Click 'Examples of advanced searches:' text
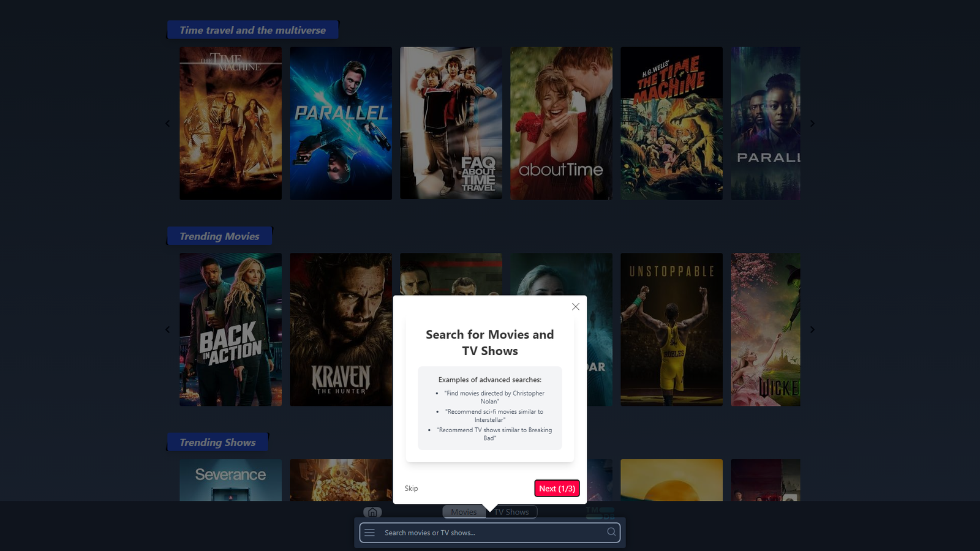Screen dimensions: 980x551 [x=490, y=380]
